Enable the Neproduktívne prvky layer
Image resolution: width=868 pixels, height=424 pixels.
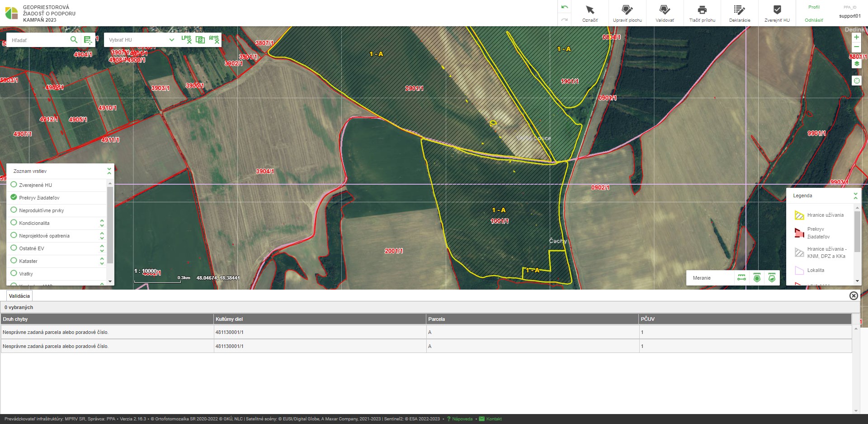pyautogui.click(x=14, y=210)
